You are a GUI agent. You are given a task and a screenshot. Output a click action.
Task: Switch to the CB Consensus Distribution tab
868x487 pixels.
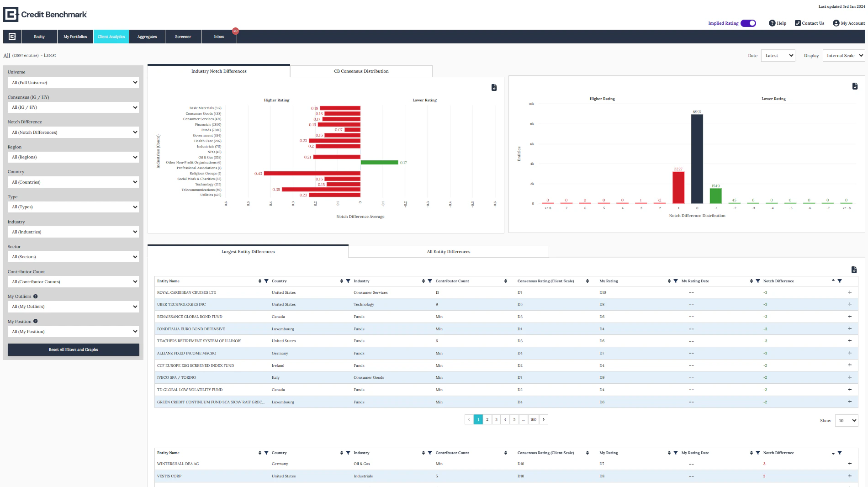tap(361, 71)
